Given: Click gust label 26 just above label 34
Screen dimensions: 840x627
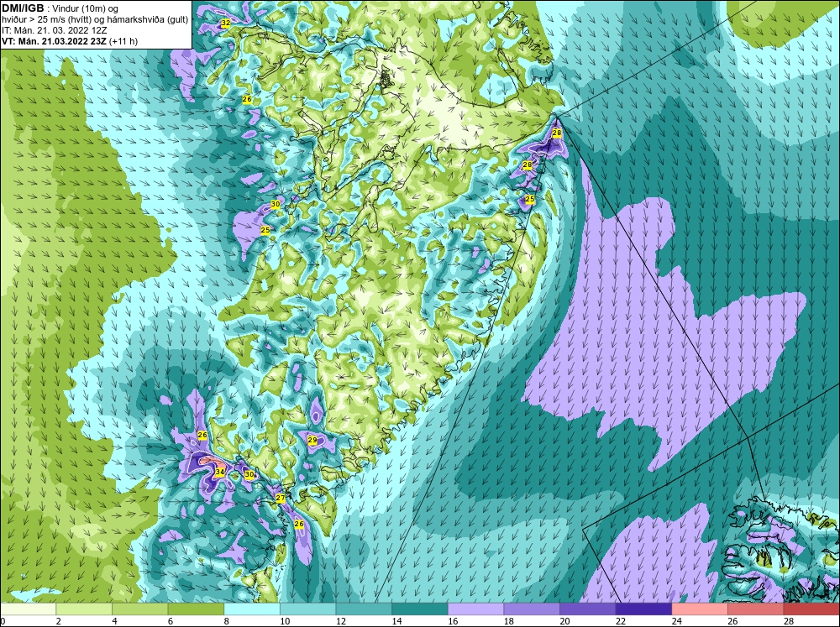Looking at the screenshot, I should pos(202,435).
